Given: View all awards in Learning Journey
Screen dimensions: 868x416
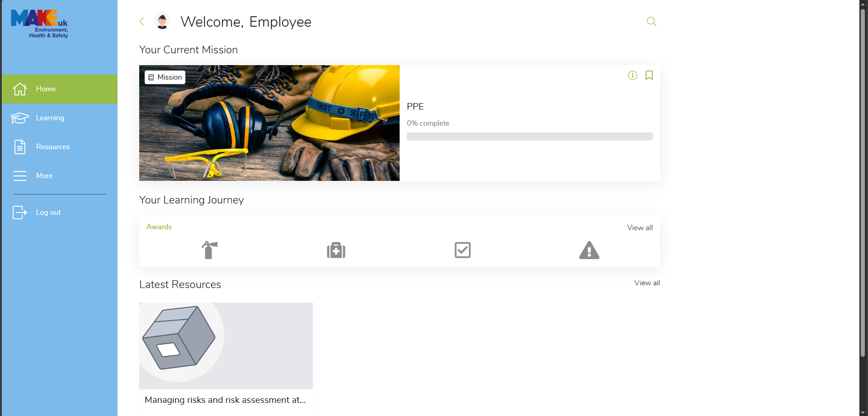Looking at the screenshot, I should tap(639, 228).
